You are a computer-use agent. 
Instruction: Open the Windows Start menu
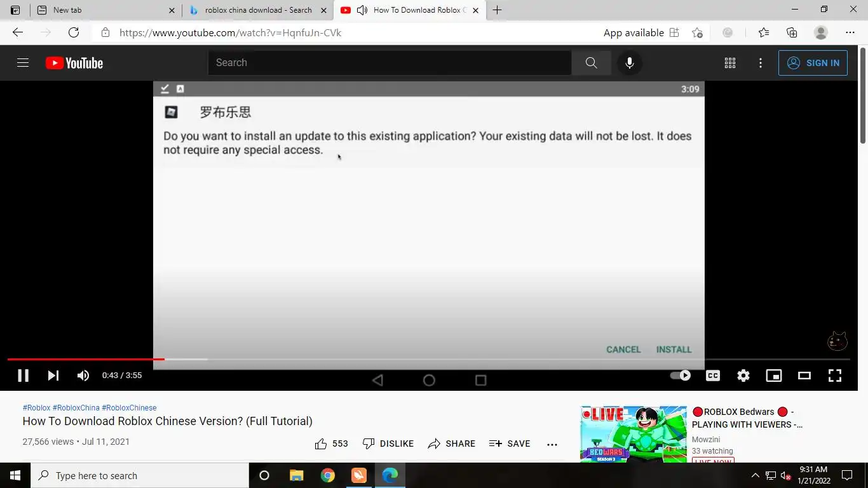pyautogui.click(x=15, y=475)
